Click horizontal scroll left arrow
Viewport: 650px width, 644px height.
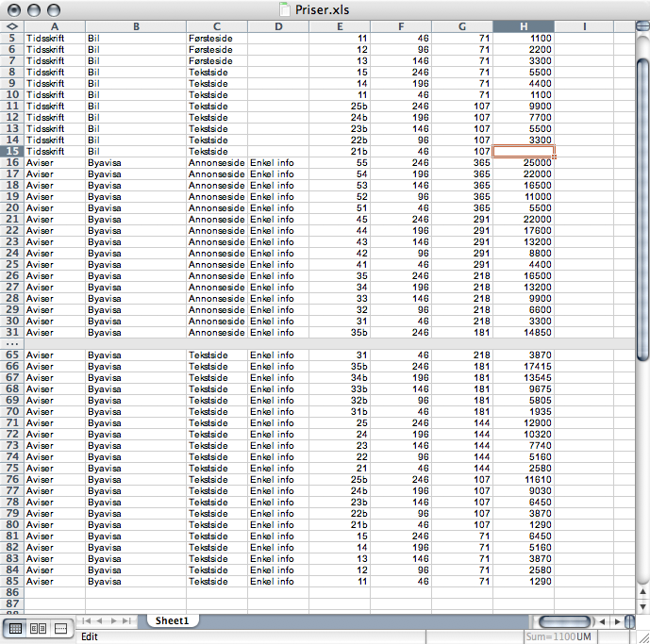pos(604,620)
